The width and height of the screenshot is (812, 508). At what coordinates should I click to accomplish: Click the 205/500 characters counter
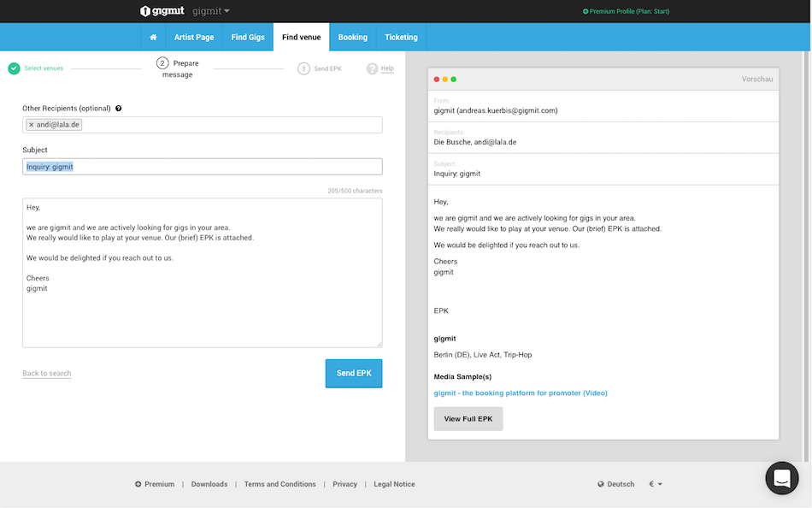(355, 191)
